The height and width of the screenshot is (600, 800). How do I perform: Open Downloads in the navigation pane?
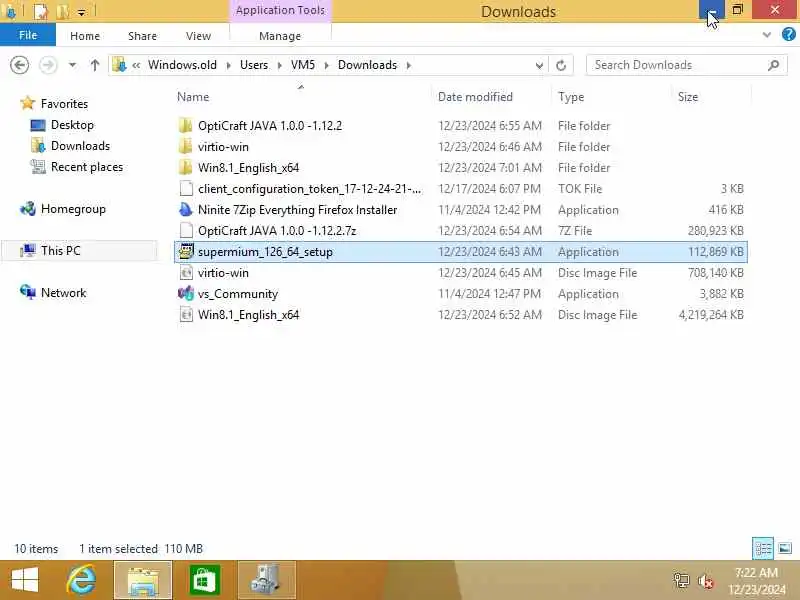80,146
